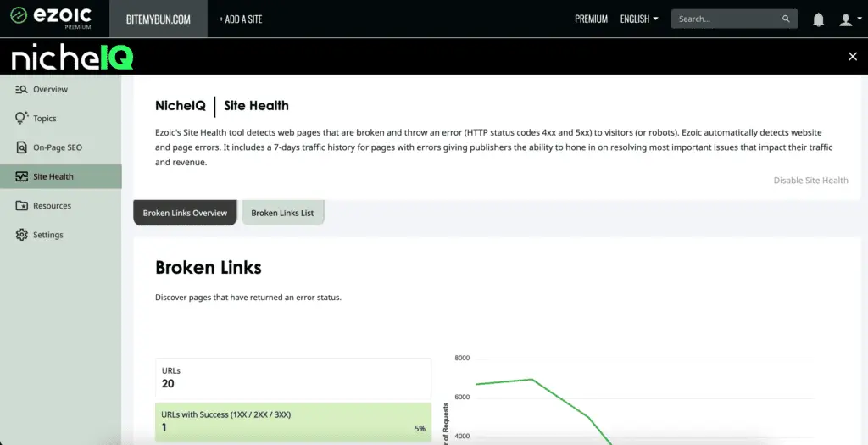The width and height of the screenshot is (868, 445).
Task: Click the Broken Links heading
Action: click(209, 268)
